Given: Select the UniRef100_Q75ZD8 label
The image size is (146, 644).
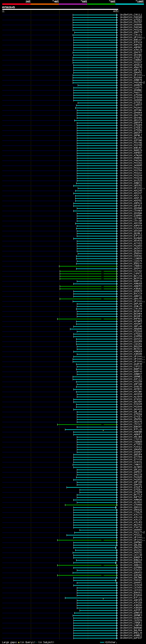Looking at the screenshot, I should [x=131, y=95].
